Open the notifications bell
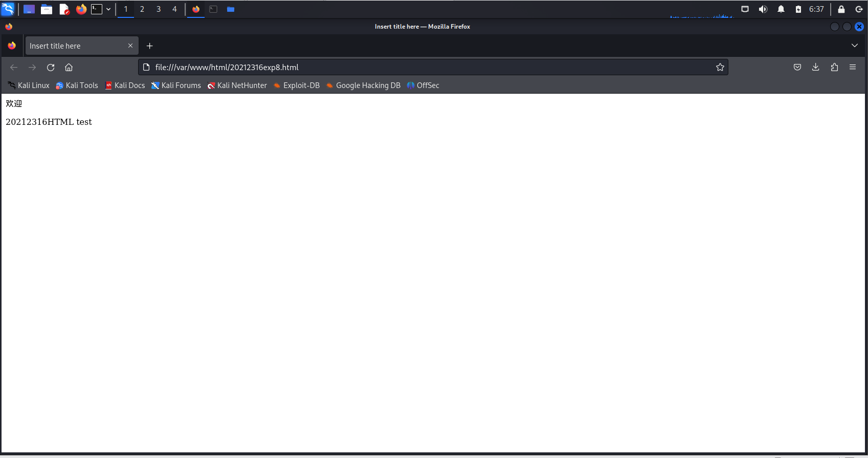The height and width of the screenshot is (458, 868). [x=781, y=9]
